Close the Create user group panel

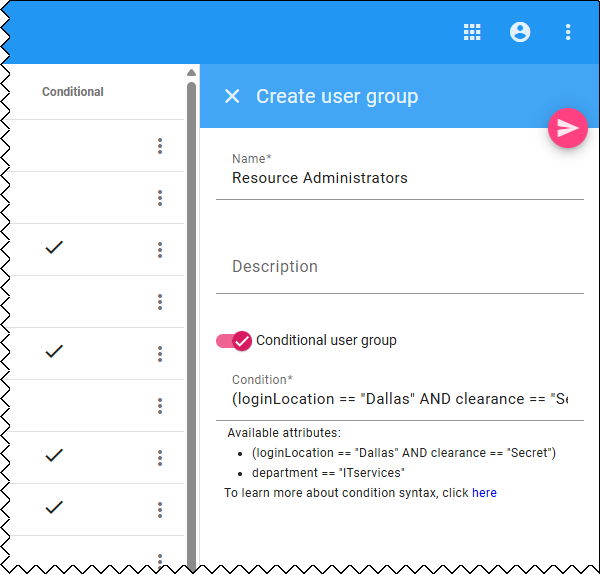tap(232, 96)
